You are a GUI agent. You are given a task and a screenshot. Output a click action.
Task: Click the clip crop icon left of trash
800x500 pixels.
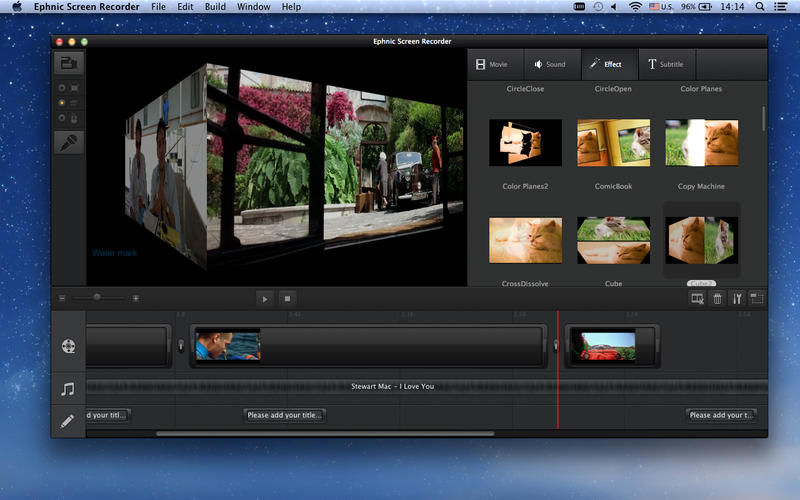tap(697, 299)
